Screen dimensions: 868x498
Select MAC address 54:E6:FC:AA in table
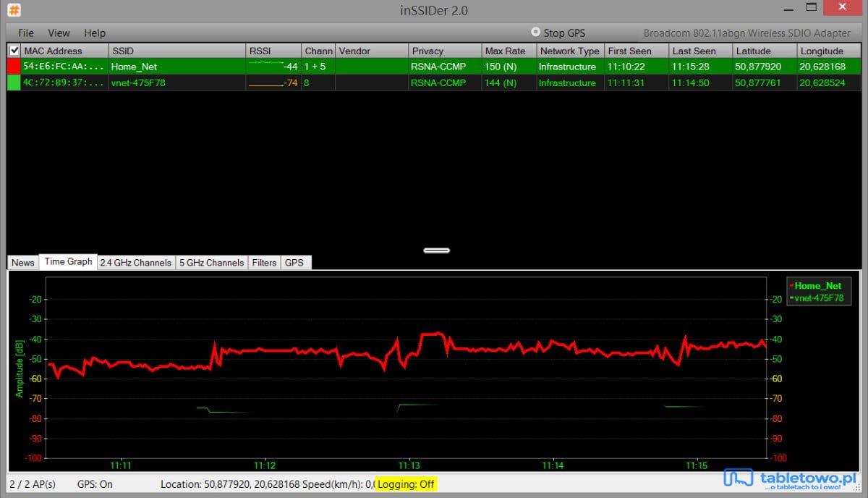64,67
